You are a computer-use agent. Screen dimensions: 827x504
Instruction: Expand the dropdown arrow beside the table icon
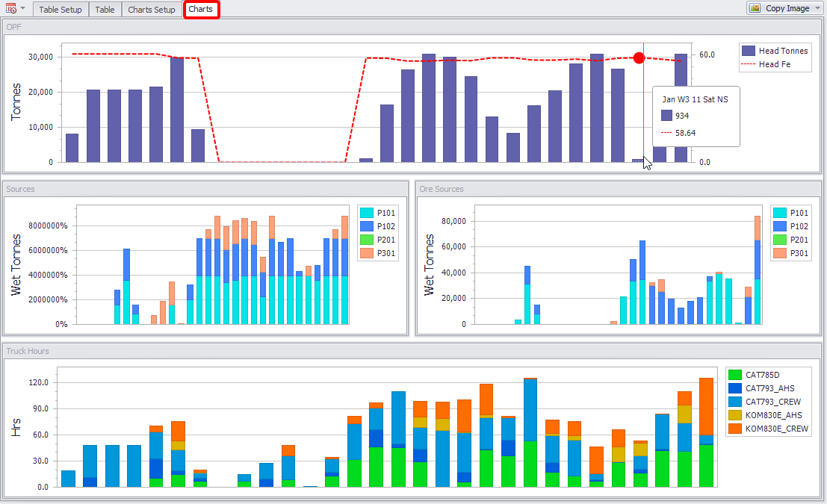click(22, 8)
